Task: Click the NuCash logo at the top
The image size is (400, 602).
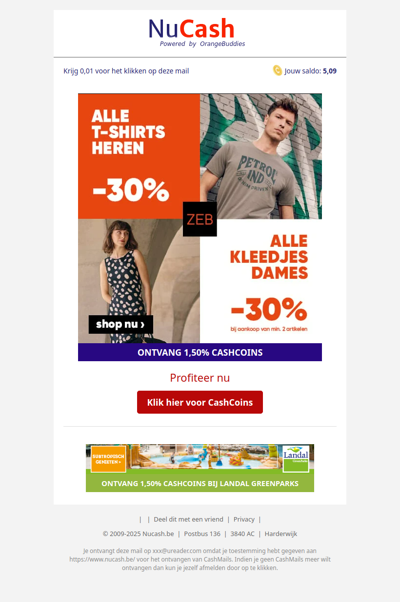Action: coord(197,33)
